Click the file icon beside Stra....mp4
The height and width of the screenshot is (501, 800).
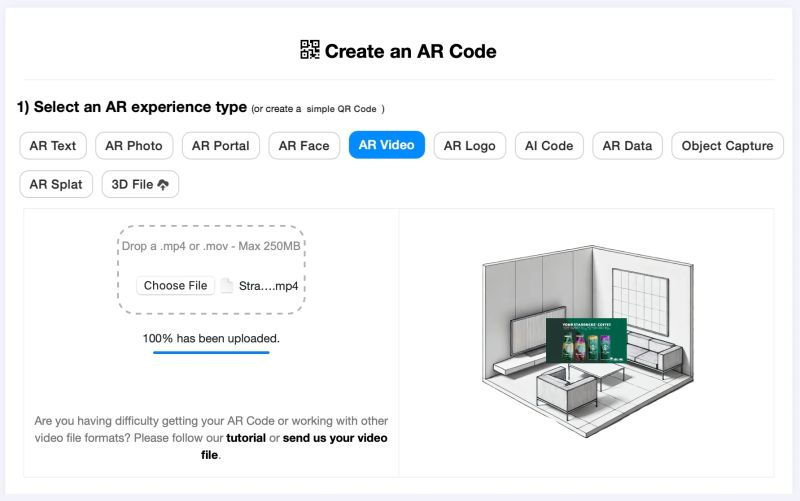pos(227,286)
